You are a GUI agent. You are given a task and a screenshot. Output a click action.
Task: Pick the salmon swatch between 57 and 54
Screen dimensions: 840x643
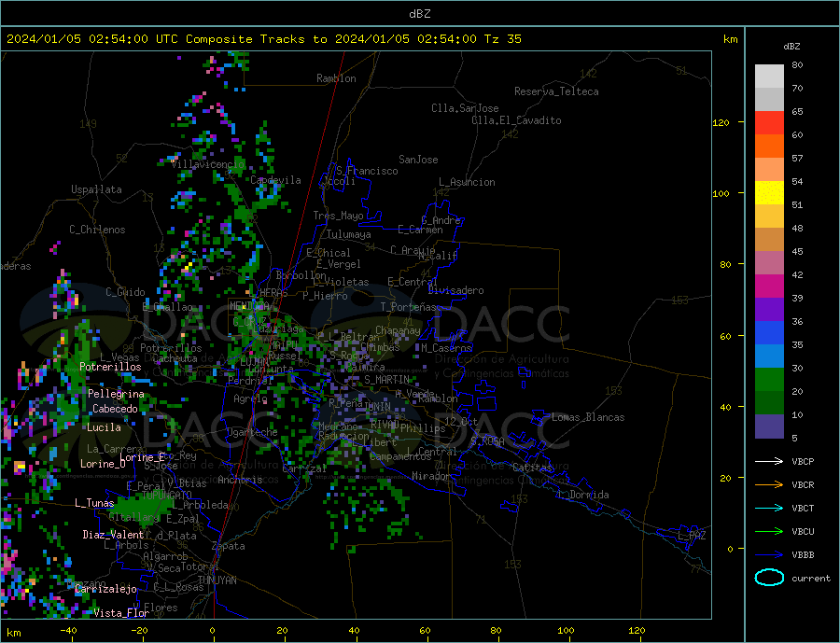tap(769, 169)
